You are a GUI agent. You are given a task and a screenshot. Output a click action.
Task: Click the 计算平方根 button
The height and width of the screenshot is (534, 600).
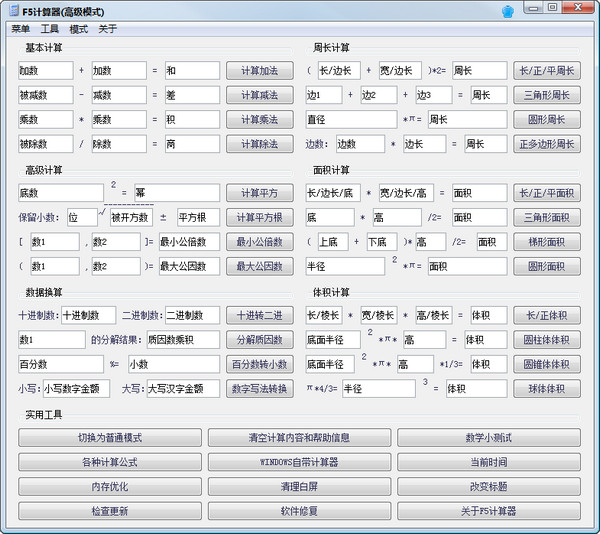click(260, 218)
